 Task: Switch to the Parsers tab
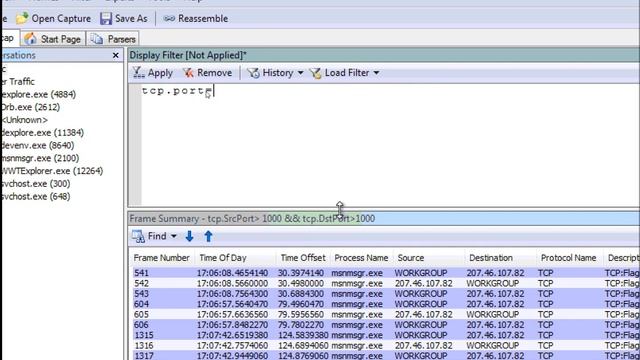point(113,39)
